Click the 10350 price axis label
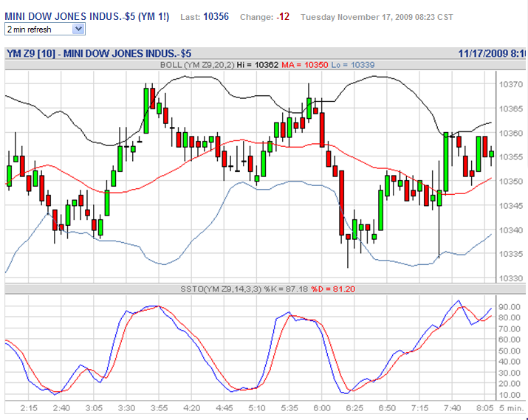 (x=511, y=182)
